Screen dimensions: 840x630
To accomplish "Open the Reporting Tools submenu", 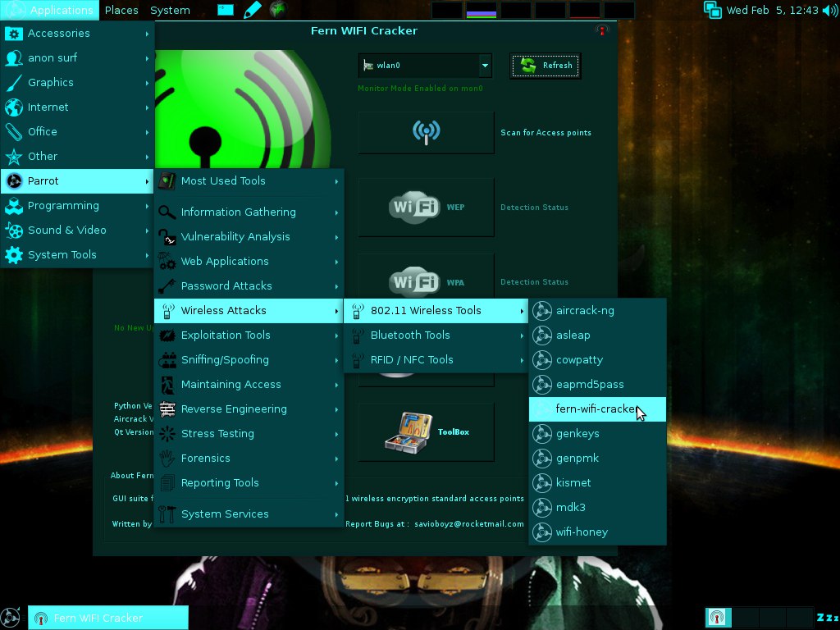I will (249, 483).
